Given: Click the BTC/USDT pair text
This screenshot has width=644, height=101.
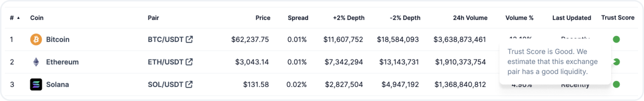Looking at the screenshot, I should click(166, 39).
